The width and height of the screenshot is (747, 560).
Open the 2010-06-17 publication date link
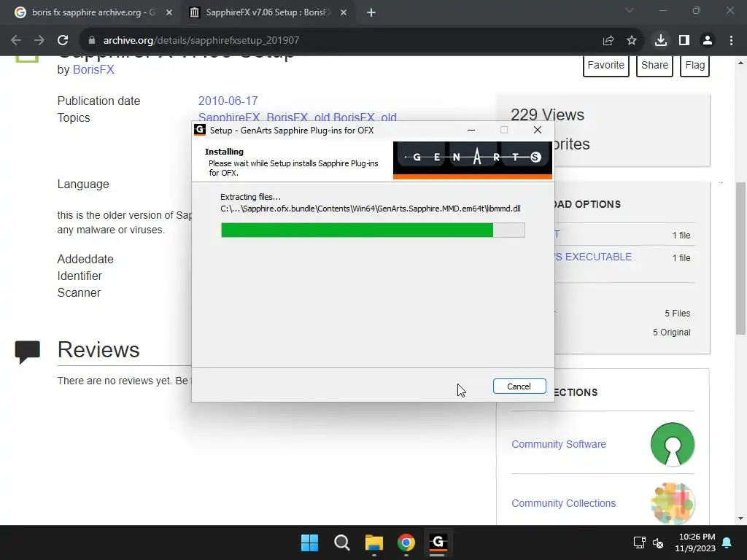tap(228, 101)
